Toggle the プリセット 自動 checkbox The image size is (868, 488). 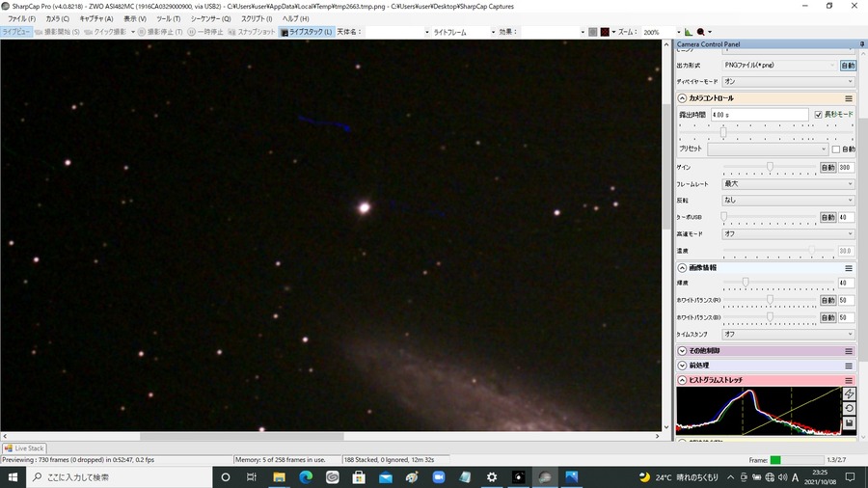(x=836, y=149)
